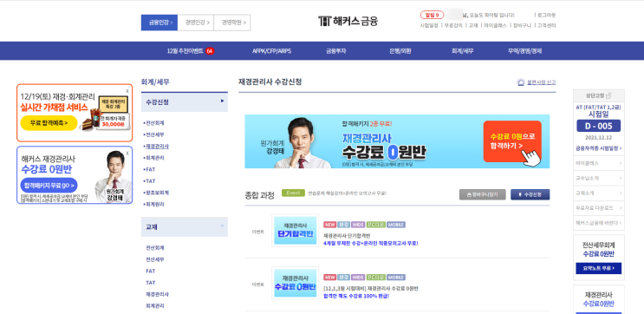
Task: Select the 경영학원 tab
Action: (x=232, y=23)
